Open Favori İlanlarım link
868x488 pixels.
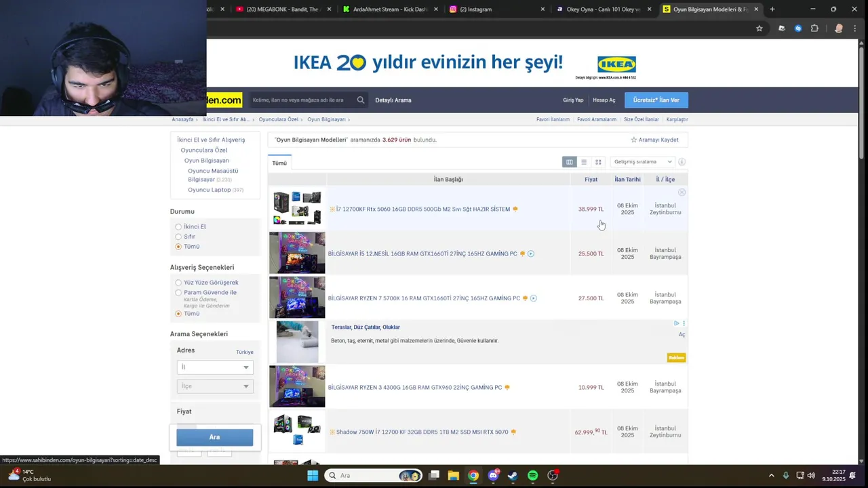[x=553, y=119]
